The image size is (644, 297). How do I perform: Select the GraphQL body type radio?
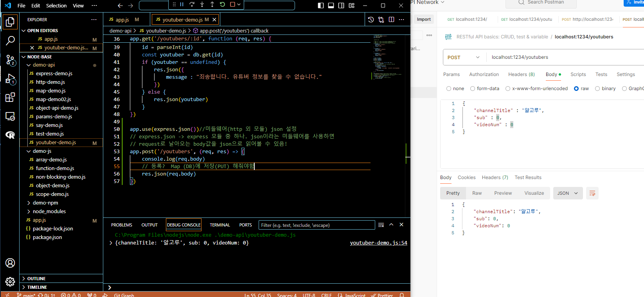click(x=624, y=89)
